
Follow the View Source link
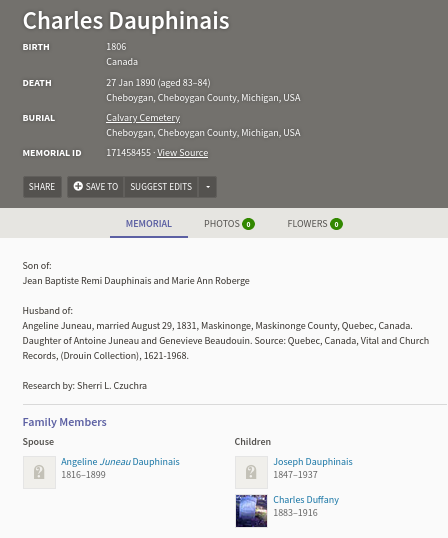pos(182,153)
